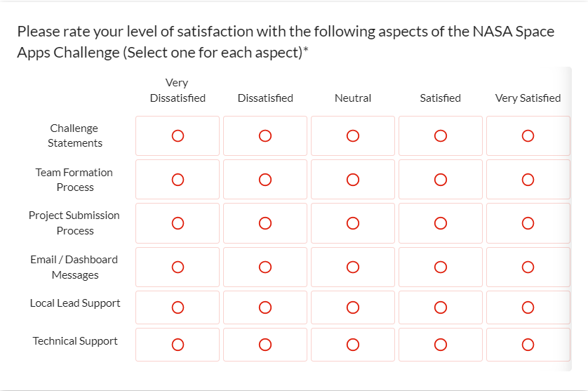Rate Email / Dashboard Messages as Dissatisfied
The image size is (588, 391).
click(265, 267)
